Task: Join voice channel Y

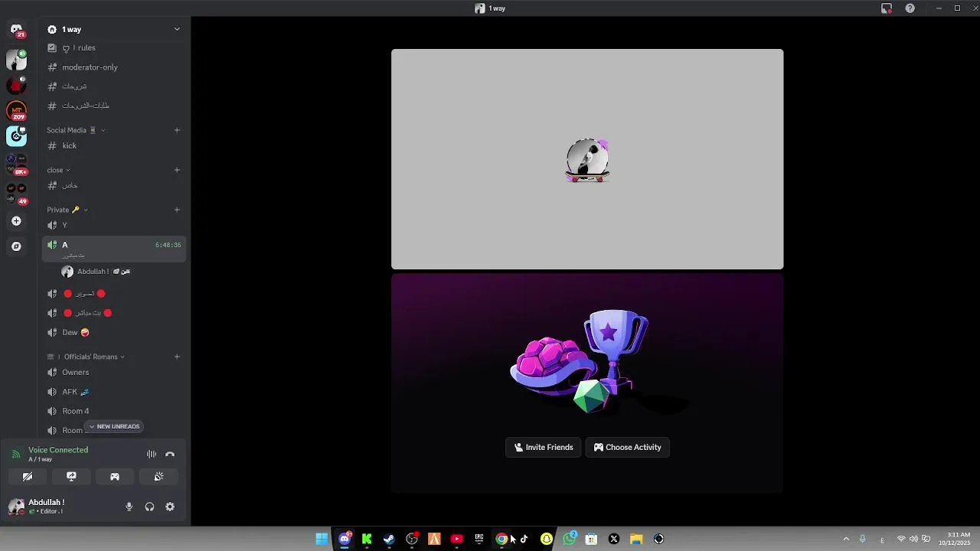Action: click(x=114, y=225)
